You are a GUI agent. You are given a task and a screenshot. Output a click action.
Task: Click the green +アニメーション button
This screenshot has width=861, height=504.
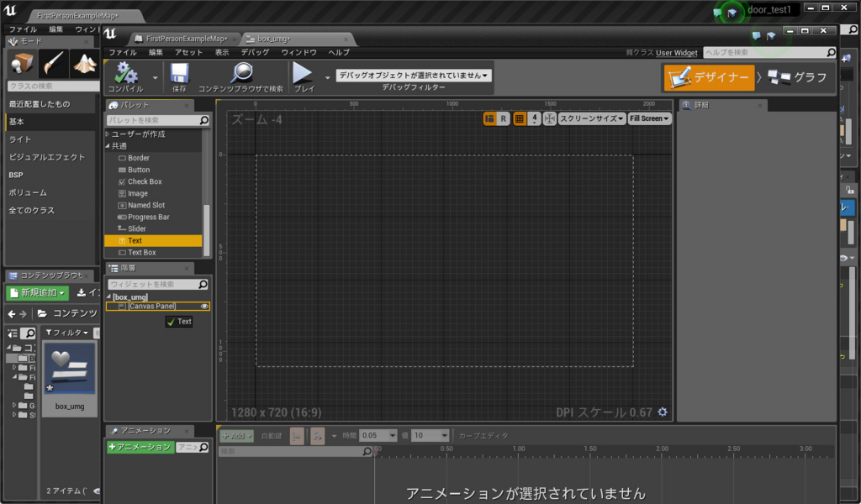(x=140, y=447)
